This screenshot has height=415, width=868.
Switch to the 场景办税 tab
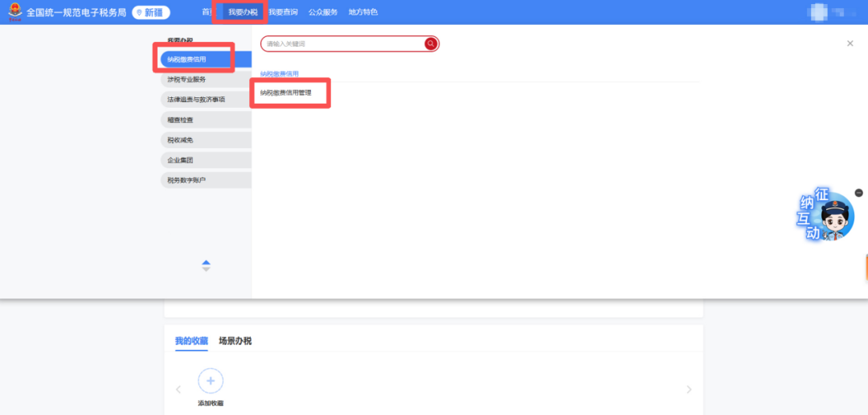point(235,341)
